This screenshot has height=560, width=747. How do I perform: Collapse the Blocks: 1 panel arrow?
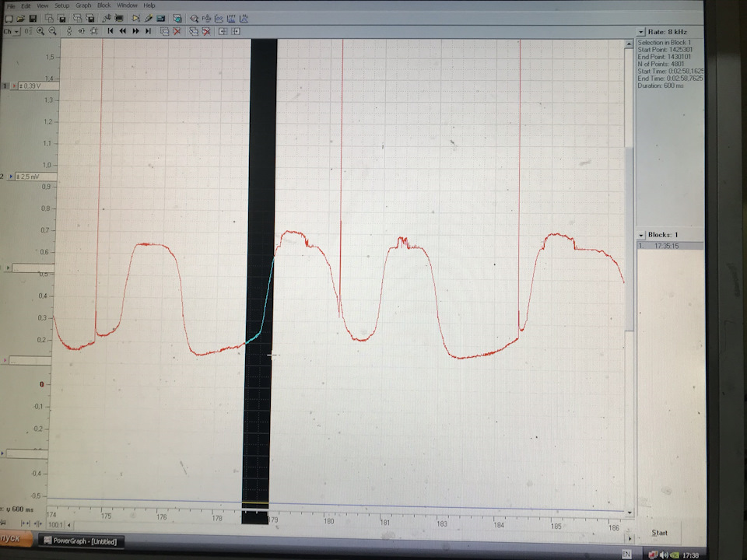coord(640,235)
